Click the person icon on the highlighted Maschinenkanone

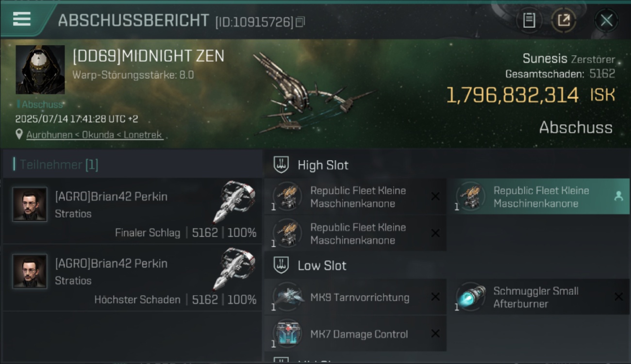coord(618,196)
